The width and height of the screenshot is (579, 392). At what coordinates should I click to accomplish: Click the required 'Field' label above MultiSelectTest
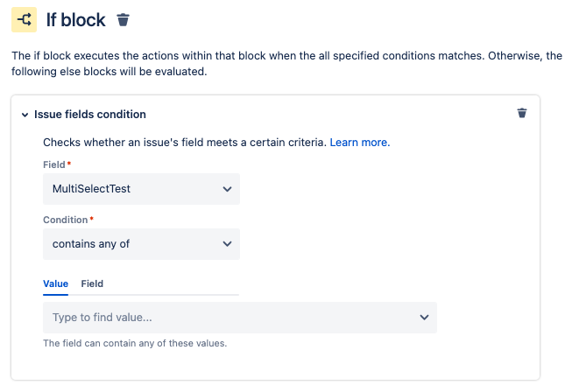click(54, 164)
